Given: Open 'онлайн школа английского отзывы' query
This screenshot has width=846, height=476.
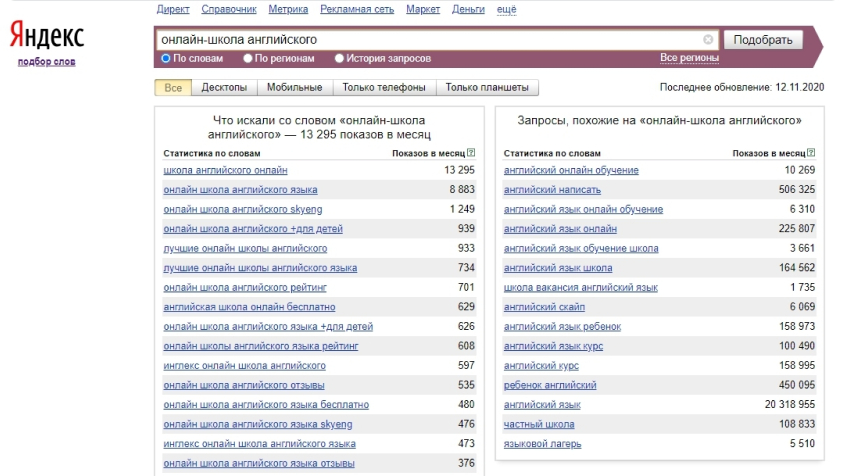Looking at the screenshot, I should click(243, 385).
